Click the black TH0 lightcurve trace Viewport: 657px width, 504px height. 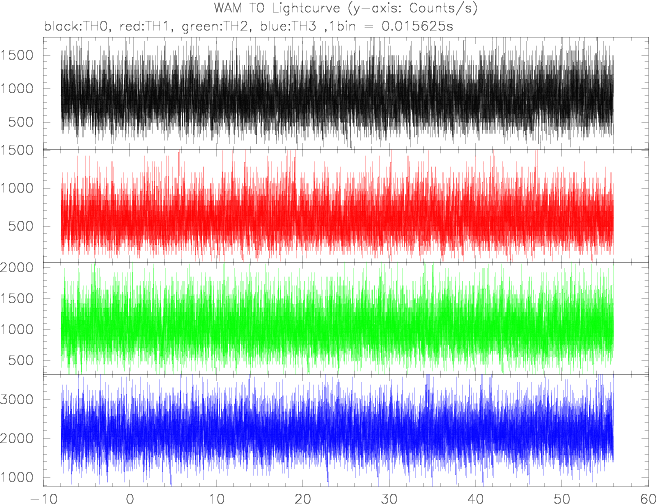[x=337, y=94]
